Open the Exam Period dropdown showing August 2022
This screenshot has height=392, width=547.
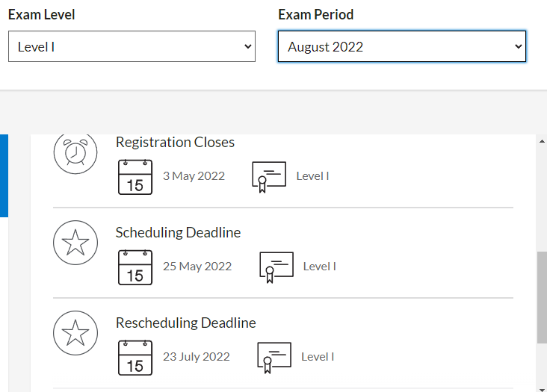coord(401,46)
